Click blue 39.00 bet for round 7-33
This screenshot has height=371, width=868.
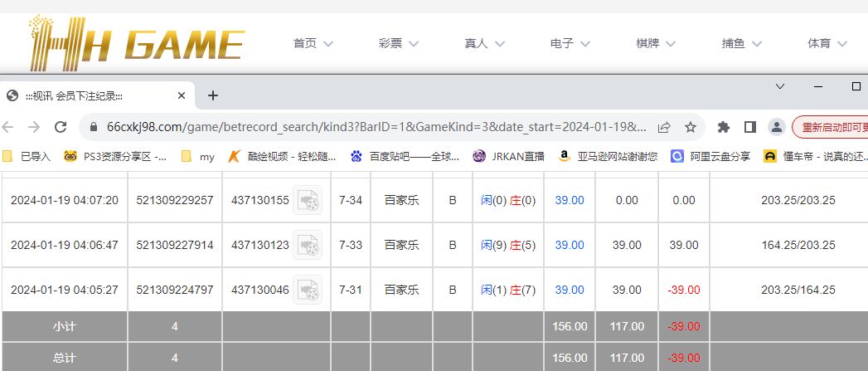(x=570, y=245)
